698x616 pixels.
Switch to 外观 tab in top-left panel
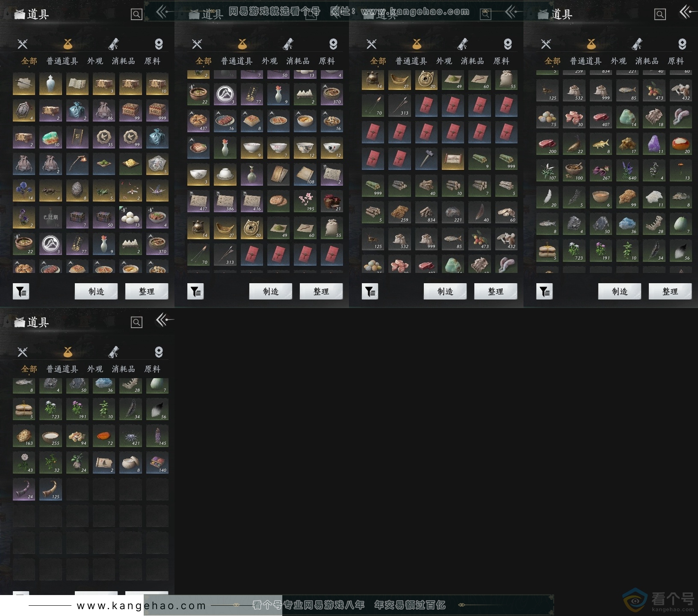(x=95, y=61)
